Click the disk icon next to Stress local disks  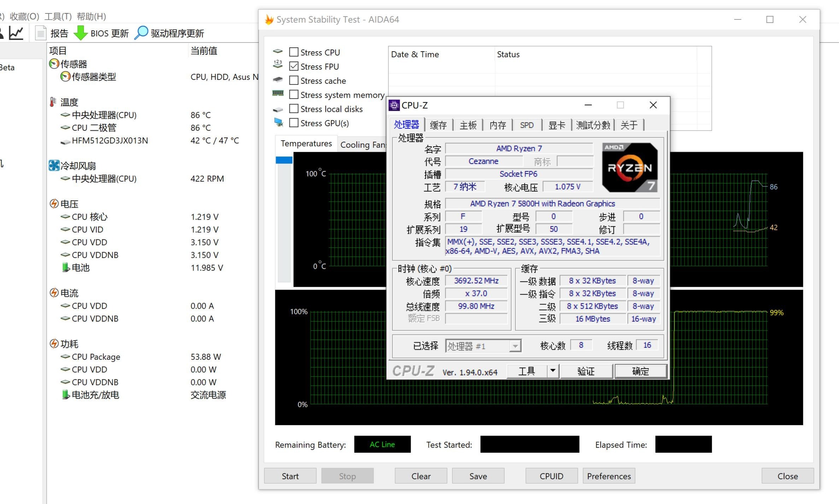tap(278, 109)
